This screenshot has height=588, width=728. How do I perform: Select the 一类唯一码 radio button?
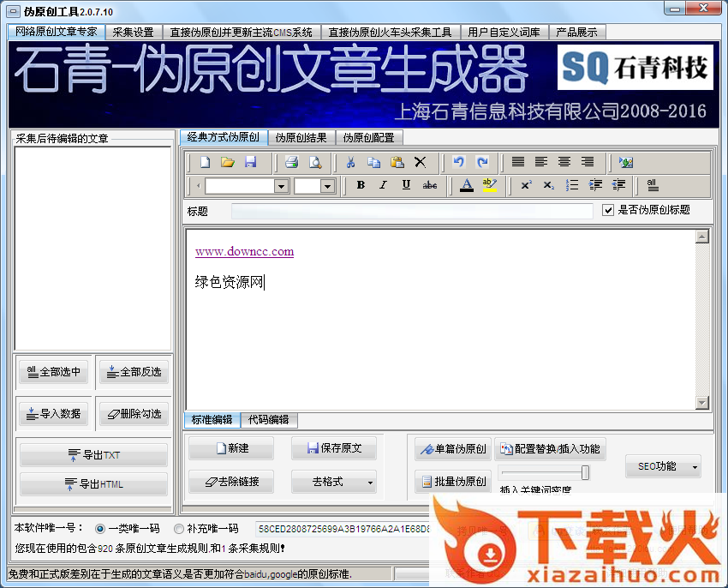[x=100, y=529]
